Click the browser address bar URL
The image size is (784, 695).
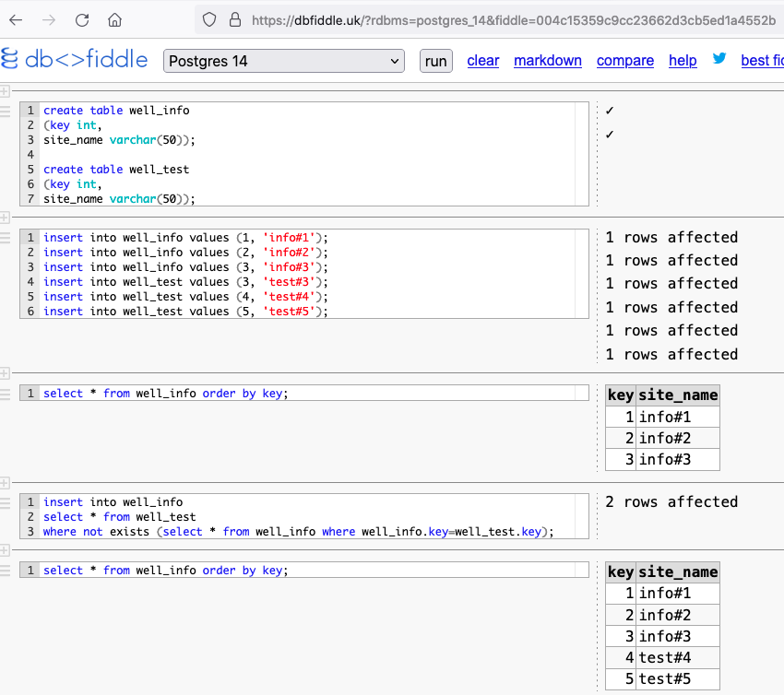coord(514,20)
